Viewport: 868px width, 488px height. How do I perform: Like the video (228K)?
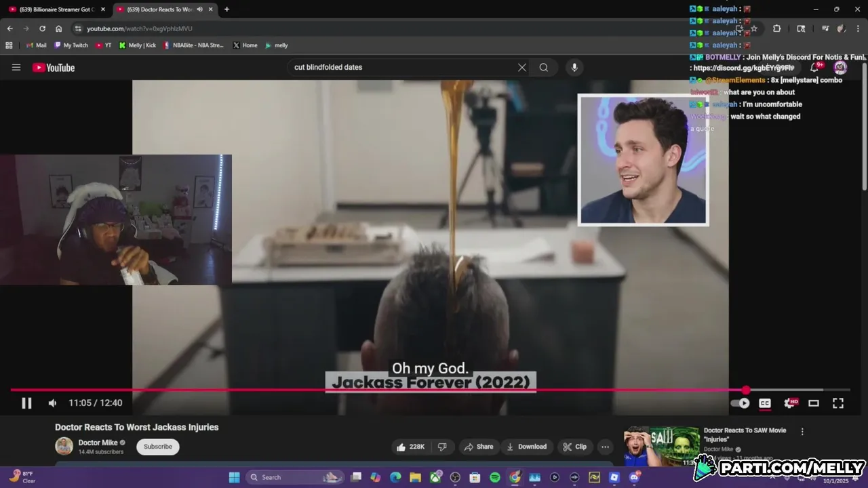pos(411,447)
